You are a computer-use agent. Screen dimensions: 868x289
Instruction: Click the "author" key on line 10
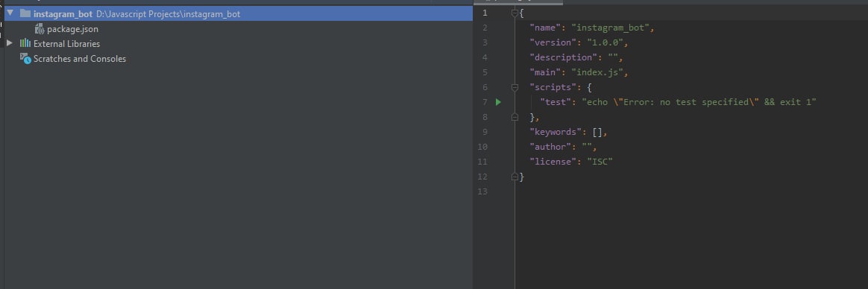click(x=550, y=147)
